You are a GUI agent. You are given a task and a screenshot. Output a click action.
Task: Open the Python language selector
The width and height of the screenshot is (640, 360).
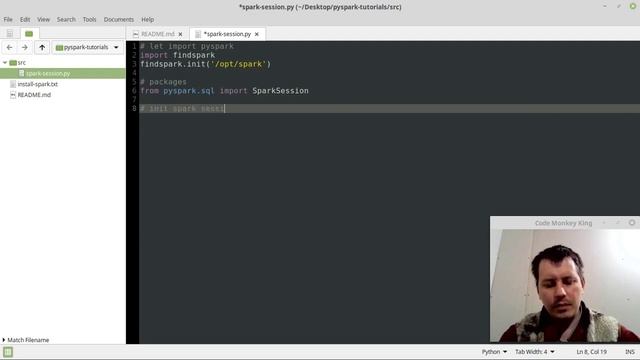point(494,351)
